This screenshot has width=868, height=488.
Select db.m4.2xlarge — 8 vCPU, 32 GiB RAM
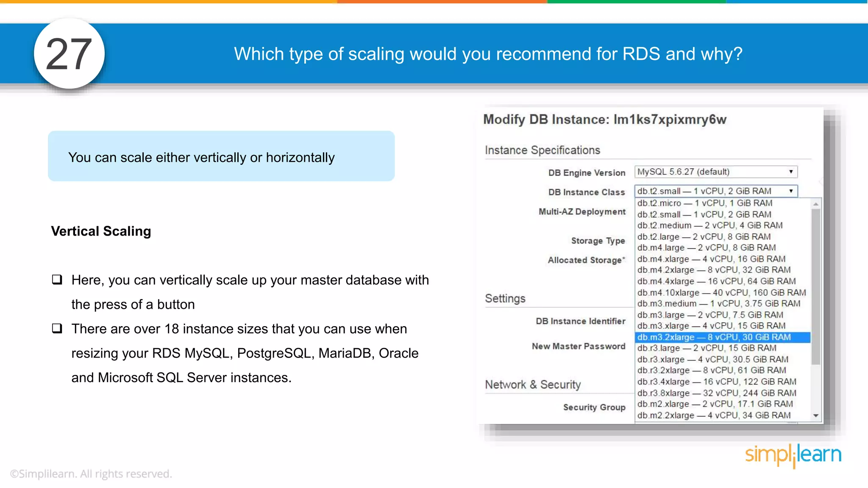[723, 270]
